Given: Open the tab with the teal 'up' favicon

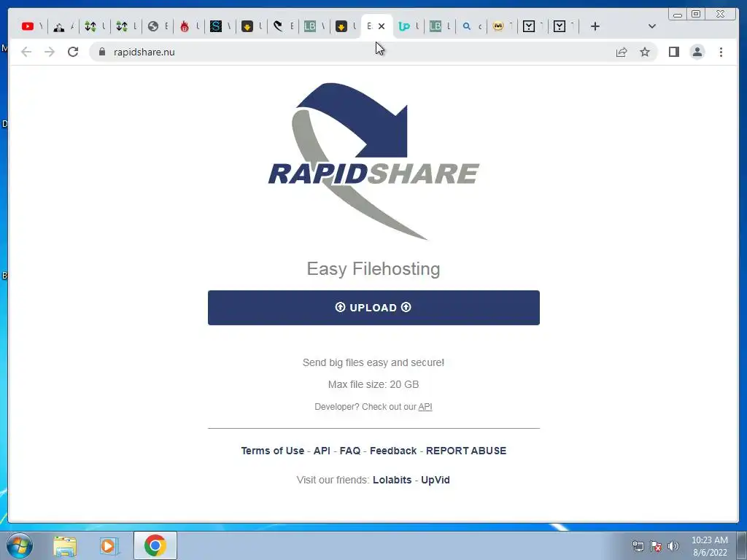Looking at the screenshot, I should point(408,26).
